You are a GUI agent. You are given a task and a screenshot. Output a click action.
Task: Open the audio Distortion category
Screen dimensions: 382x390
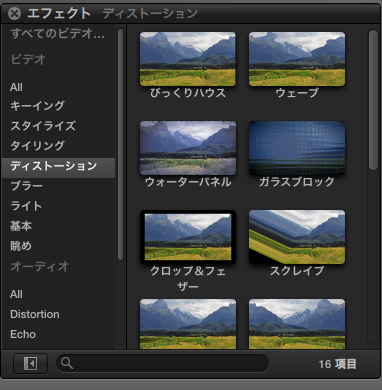pyautogui.click(x=35, y=314)
